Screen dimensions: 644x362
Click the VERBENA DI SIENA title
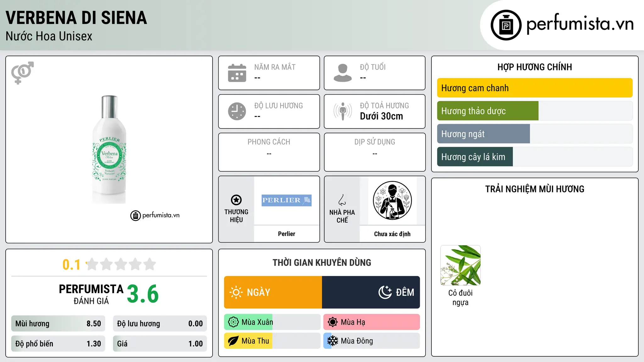point(76,18)
